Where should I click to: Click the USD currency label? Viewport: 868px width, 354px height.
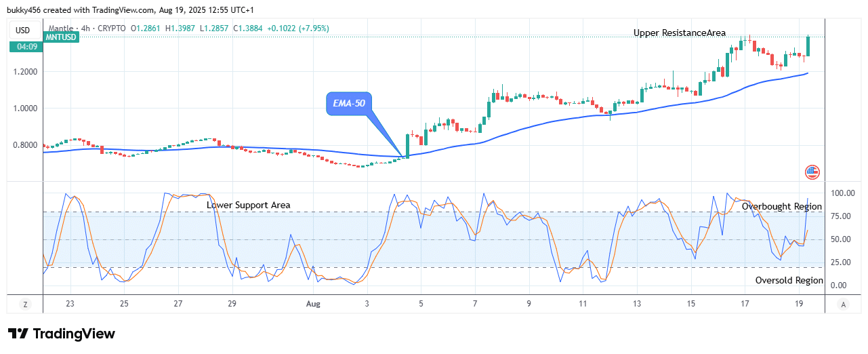tap(23, 30)
